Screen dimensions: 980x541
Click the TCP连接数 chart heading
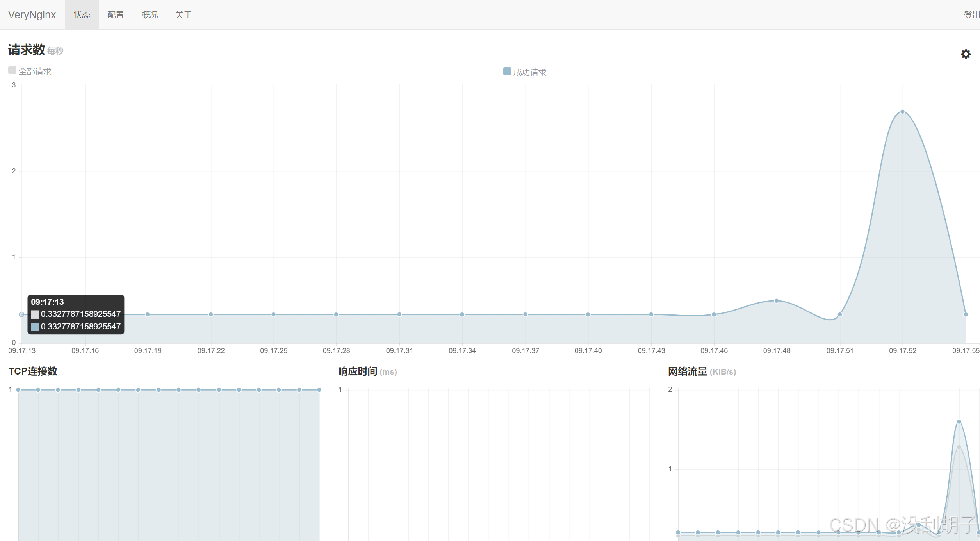(x=33, y=371)
